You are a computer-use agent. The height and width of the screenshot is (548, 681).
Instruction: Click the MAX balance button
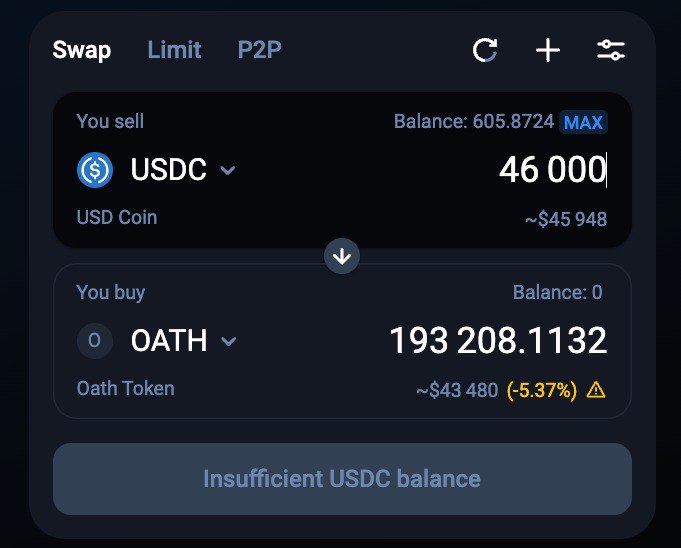click(x=583, y=122)
